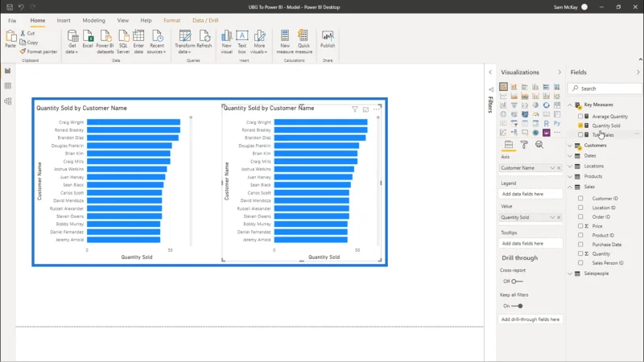
Task: Switch to Report view in left sidebar
Action: click(x=8, y=71)
